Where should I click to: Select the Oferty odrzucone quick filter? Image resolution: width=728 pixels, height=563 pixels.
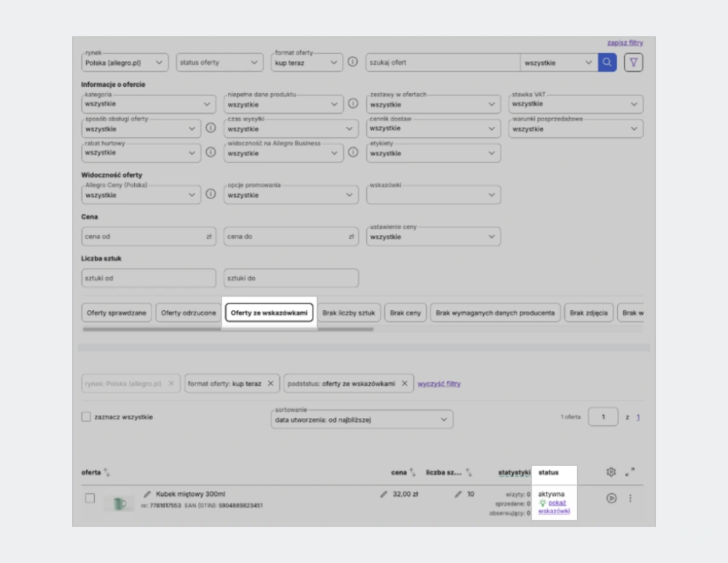[x=189, y=313]
